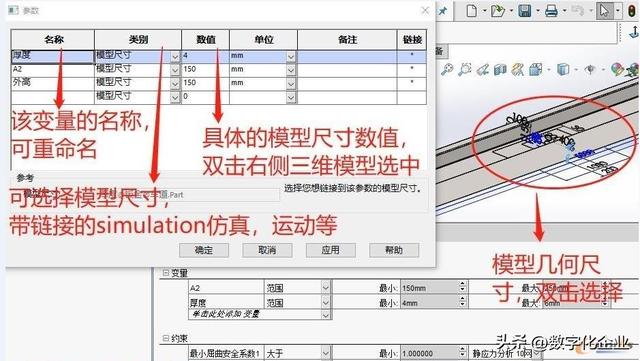Click the Zoom to Fit icon
This screenshot has height=361, width=640.
pyautogui.click(x=447, y=70)
